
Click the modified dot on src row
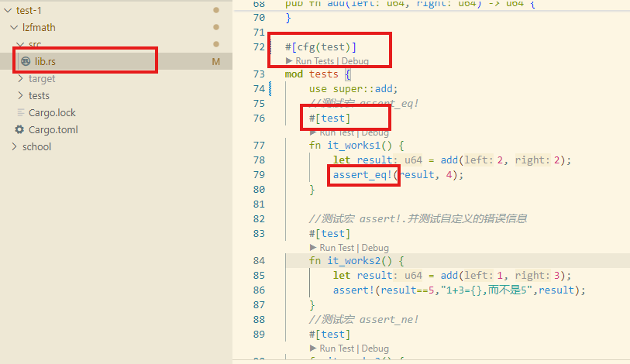[x=216, y=44]
